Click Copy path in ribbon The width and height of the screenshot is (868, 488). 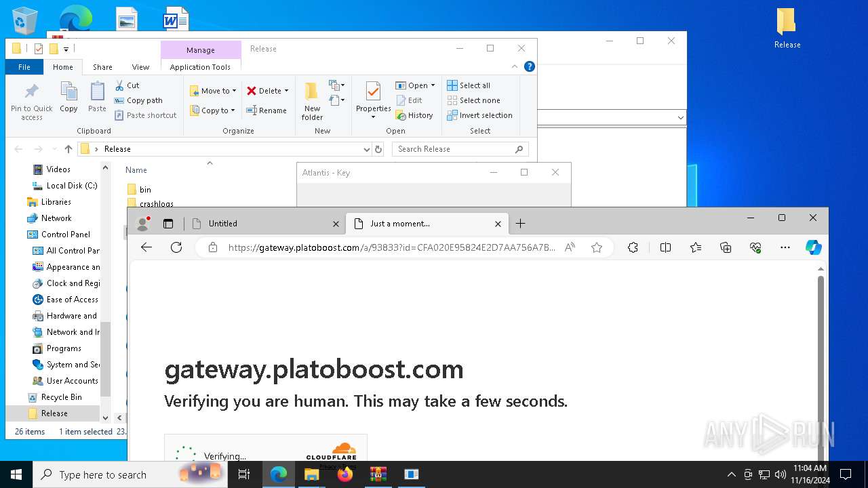coord(138,100)
